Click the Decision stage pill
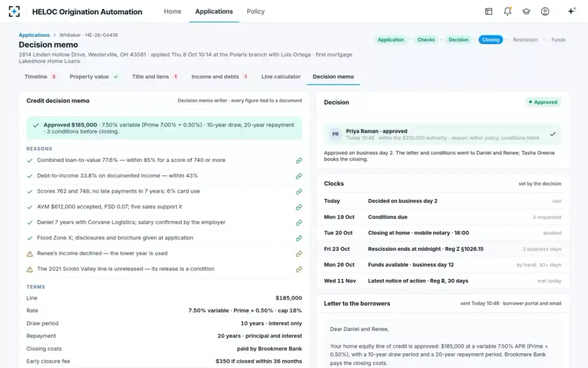This screenshot has height=368, width=588. (x=458, y=40)
